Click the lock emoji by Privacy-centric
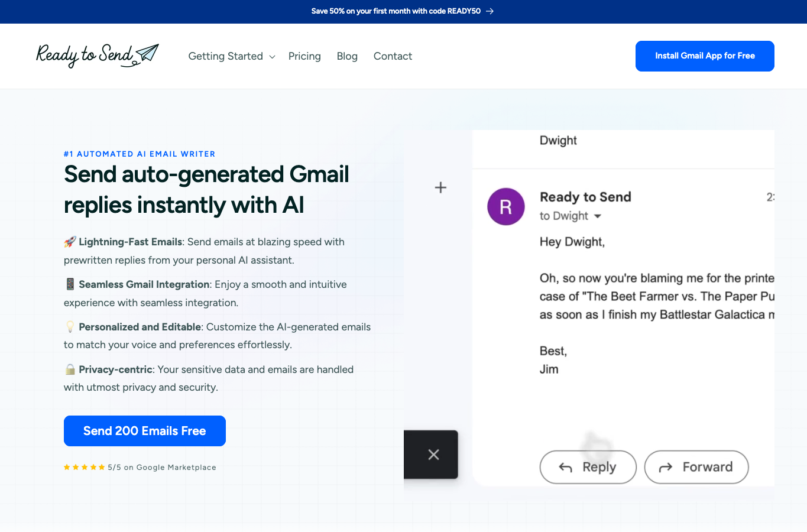807x532 pixels. [70, 369]
